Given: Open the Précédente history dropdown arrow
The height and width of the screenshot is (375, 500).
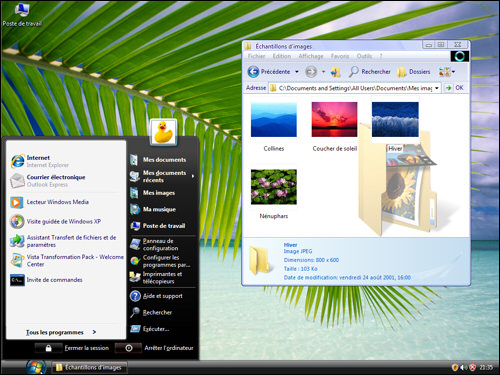Looking at the screenshot, I should click(x=297, y=72).
